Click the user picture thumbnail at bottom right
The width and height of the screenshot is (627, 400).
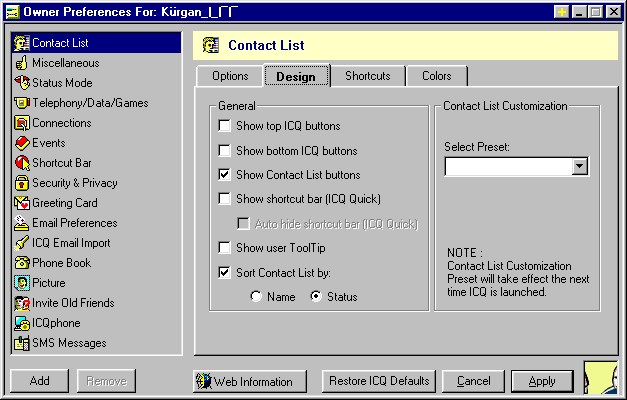[x=601, y=378]
